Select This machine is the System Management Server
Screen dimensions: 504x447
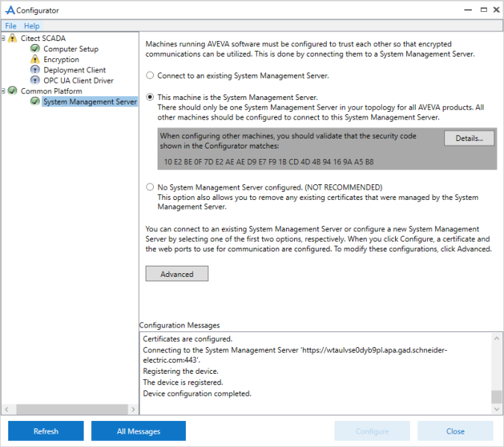150,97
